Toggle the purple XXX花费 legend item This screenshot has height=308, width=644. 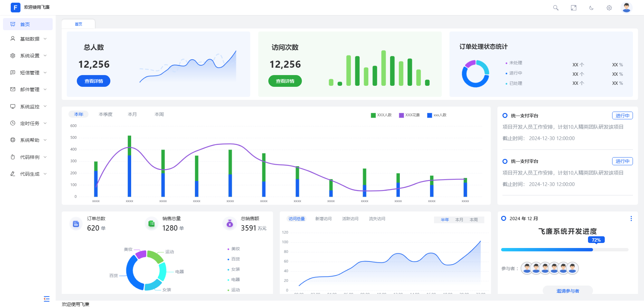(x=409, y=115)
